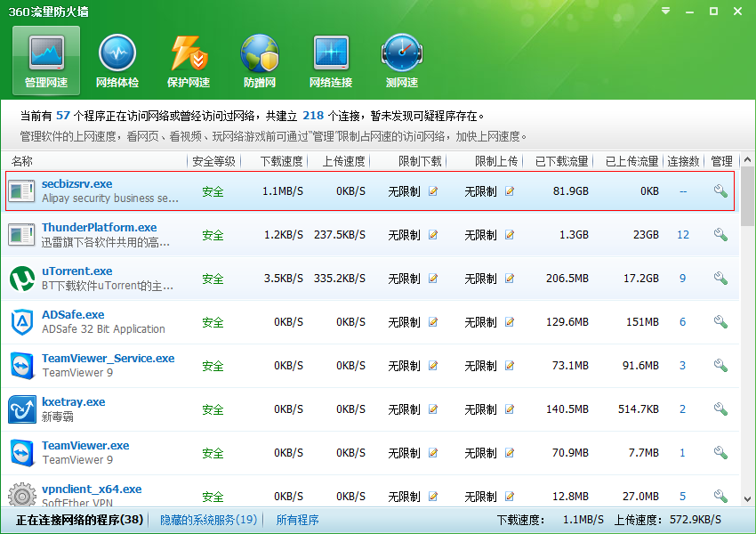Edit upload limit for ThunderPlatform.exe
Viewport: 756px width, 534px height.
click(x=510, y=235)
